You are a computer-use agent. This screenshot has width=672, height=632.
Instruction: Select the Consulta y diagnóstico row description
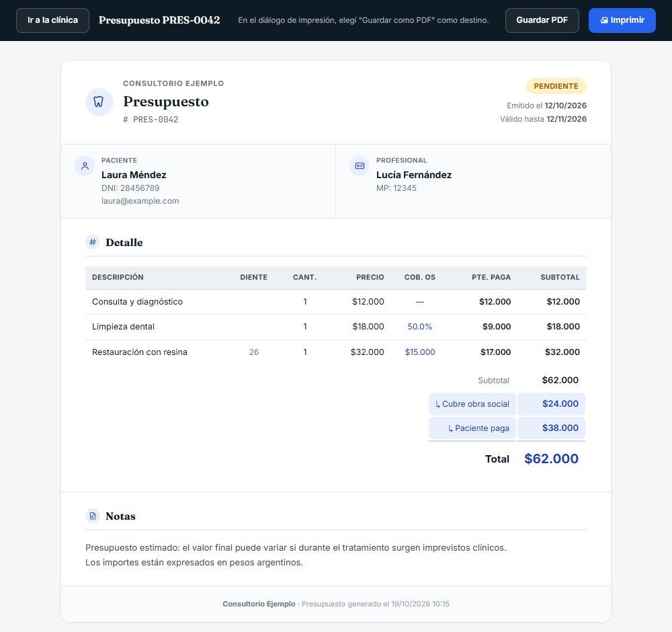coord(137,302)
